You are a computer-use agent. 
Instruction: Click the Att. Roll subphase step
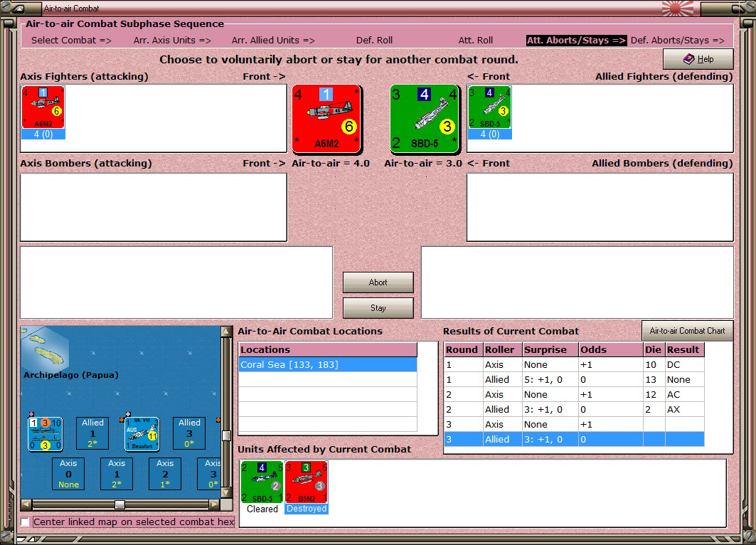[475, 41]
